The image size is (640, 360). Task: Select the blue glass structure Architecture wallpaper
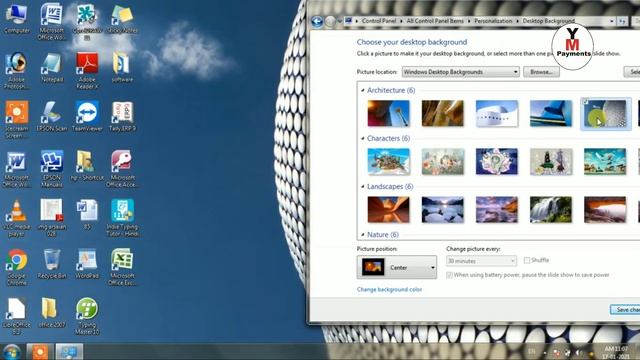tap(551, 113)
